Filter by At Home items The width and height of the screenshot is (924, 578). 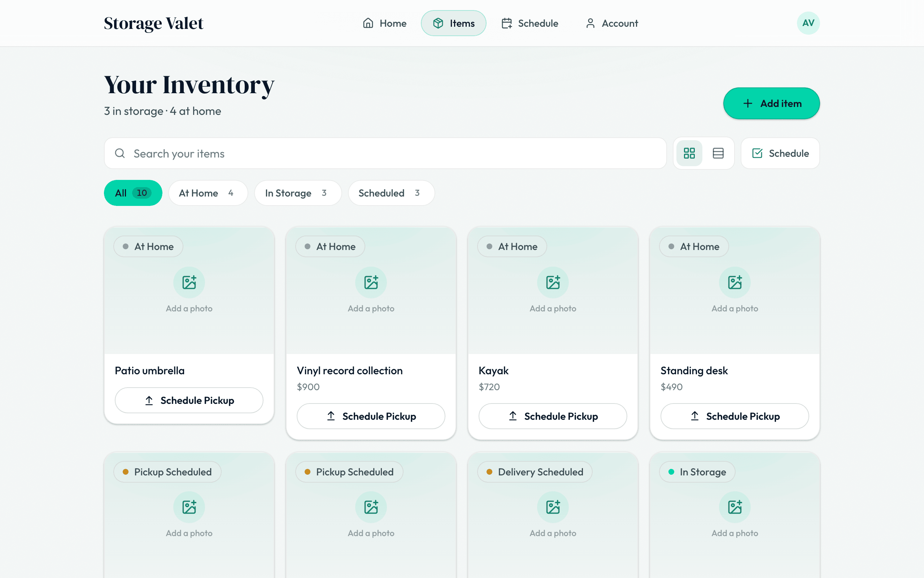point(208,193)
